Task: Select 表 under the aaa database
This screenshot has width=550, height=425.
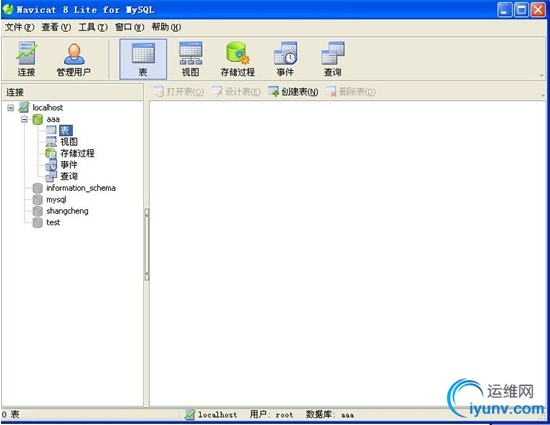Action: (66, 130)
